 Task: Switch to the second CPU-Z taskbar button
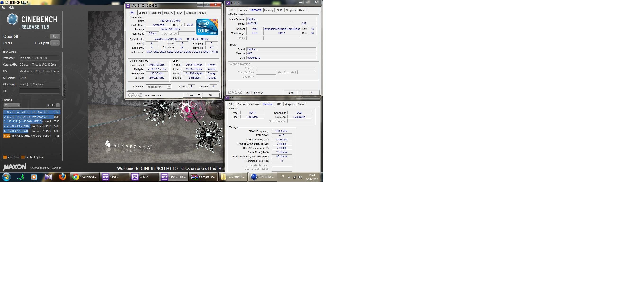click(144, 177)
